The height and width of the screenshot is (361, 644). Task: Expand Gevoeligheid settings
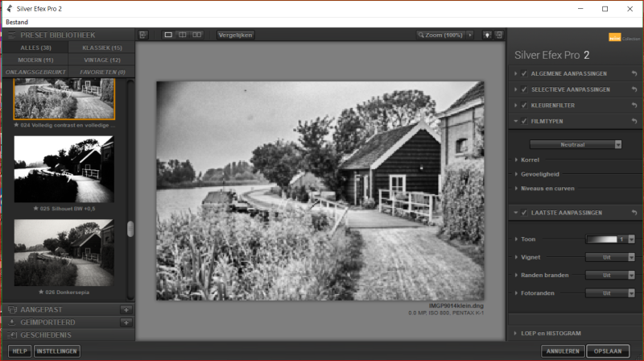516,174
